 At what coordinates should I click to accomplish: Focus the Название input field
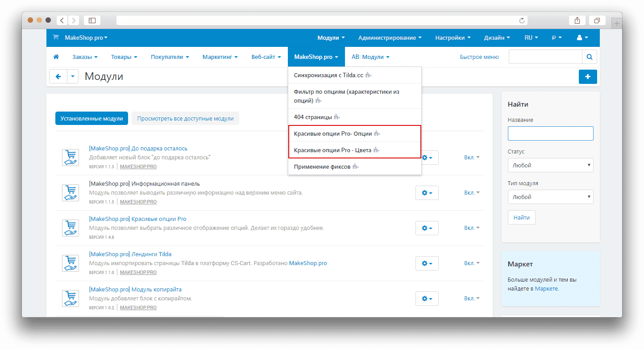pyautogui.click(x=550, y=133)
